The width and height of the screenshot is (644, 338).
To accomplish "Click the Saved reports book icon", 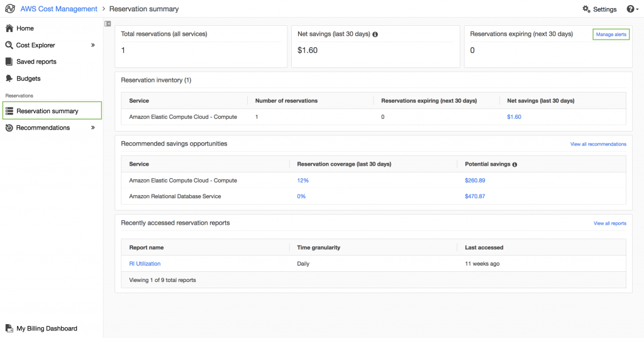I will 9,62.
